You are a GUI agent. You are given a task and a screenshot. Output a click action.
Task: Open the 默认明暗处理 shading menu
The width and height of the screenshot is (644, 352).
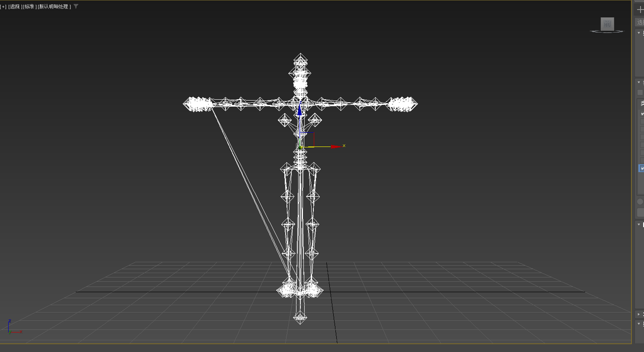click(x=54, y=6)
